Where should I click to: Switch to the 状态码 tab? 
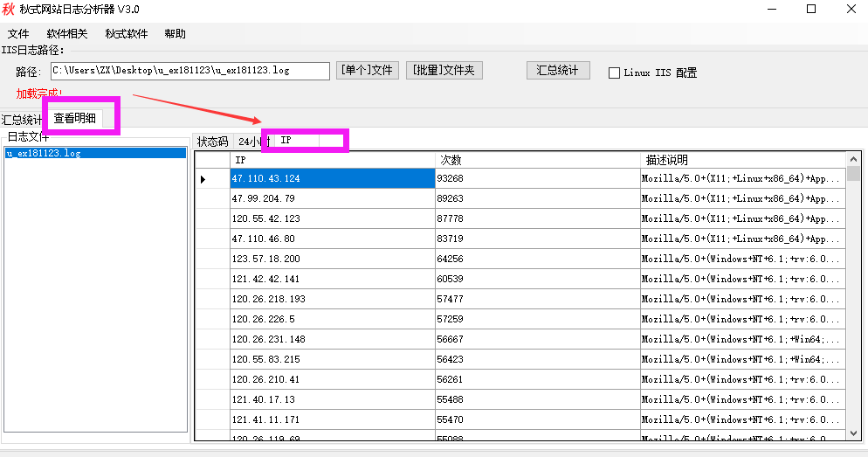point(212,142)
